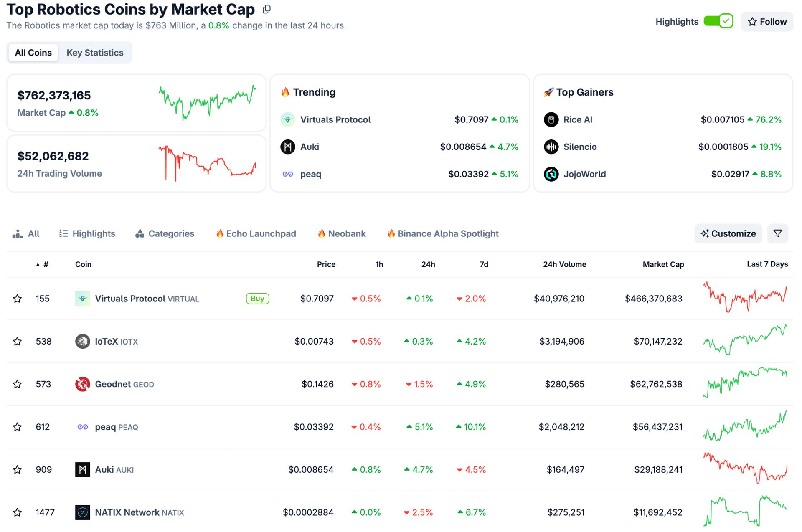Viewport: 802px width, 532px height.
Task: Switch to the Key Statistics tab
Action: tap(95, 53)
